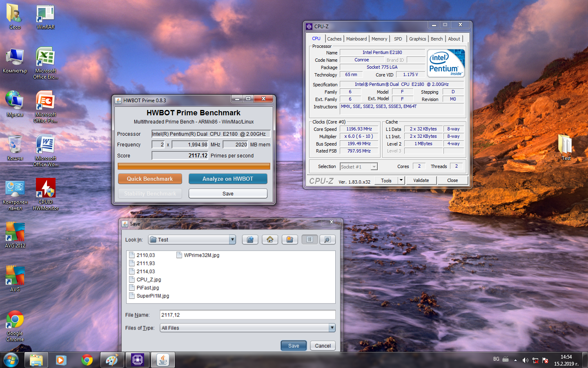Screen dimensions: 588x368
Task: Click the Validate button in CPU-Z
Action: (421, 180)
